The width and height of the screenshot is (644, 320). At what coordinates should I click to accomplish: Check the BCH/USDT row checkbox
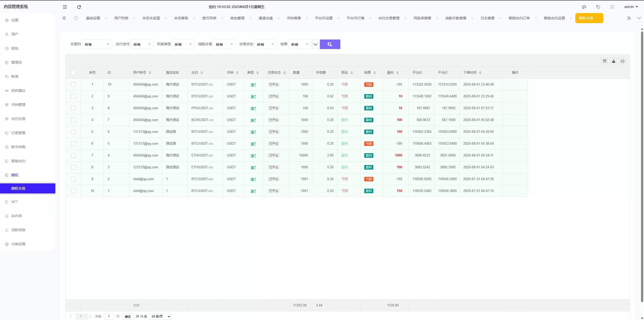tap(73, 120)
